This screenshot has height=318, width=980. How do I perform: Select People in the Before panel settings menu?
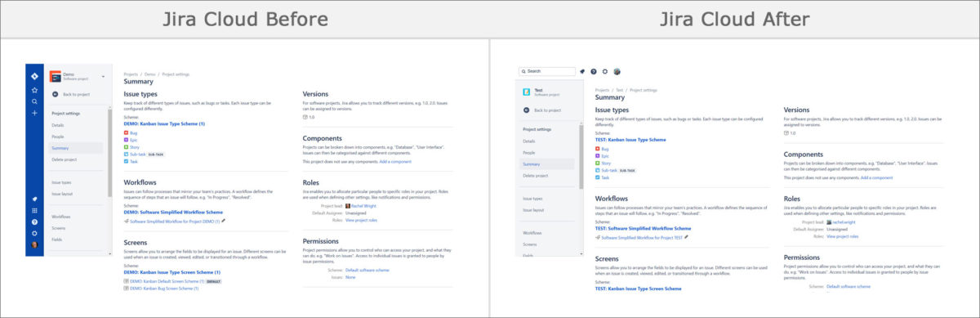tap(58, 137)
